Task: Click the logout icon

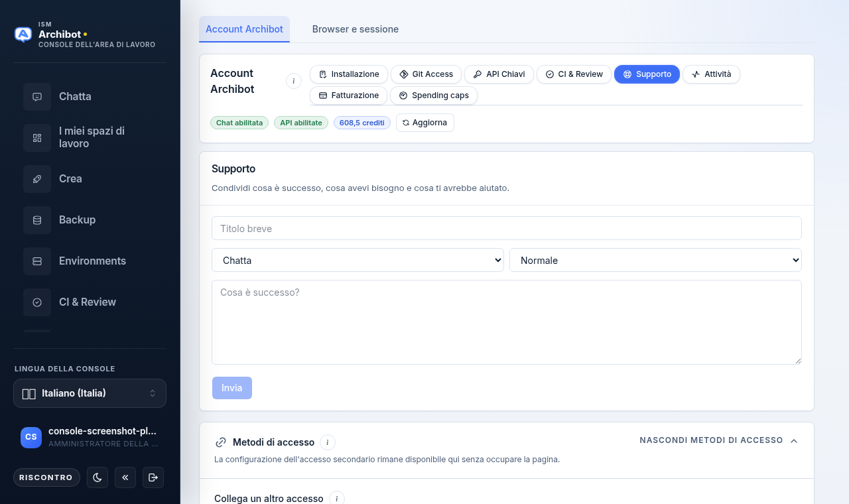Action: (153, 477)
